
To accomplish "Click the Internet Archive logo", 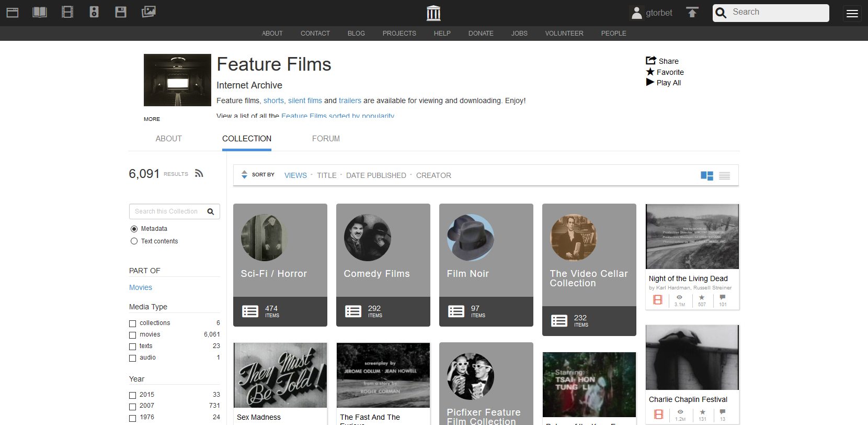I will point(433,13).
